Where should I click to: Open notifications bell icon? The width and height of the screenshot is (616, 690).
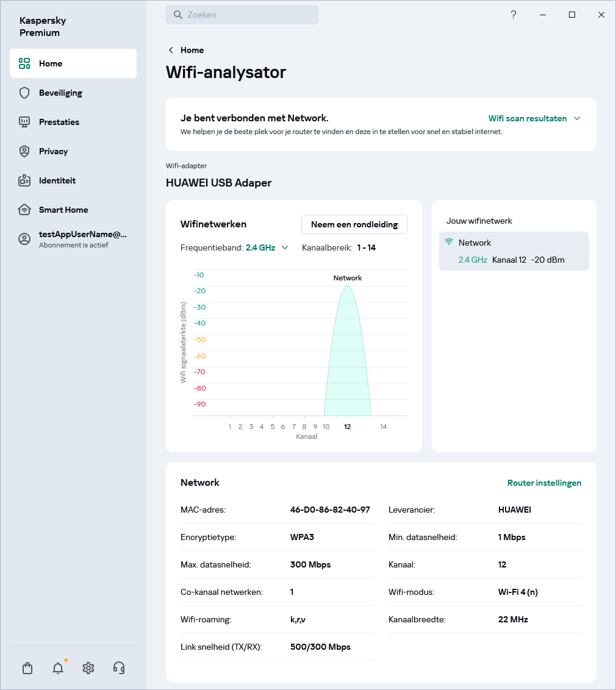click(x=58, y=668)
